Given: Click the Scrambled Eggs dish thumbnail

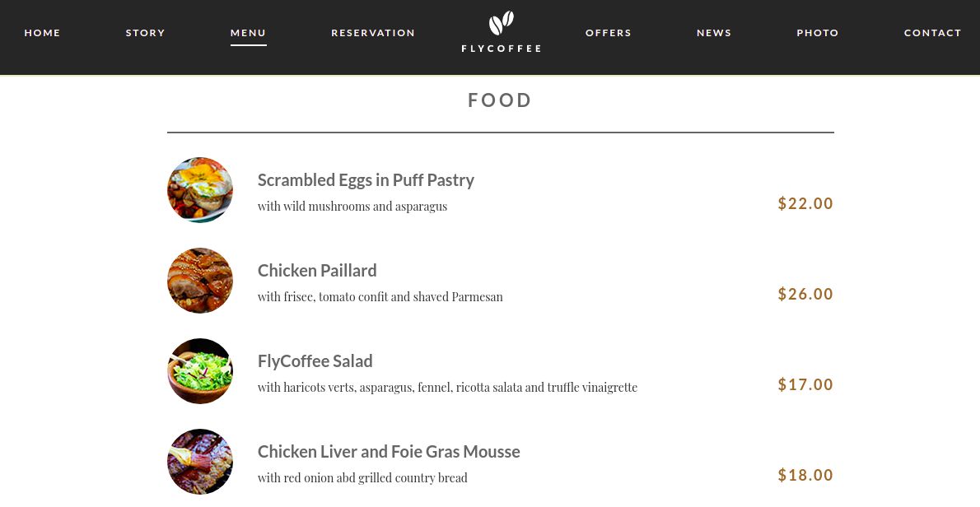Looking at the screenshot, I should [x=200, y=190].
